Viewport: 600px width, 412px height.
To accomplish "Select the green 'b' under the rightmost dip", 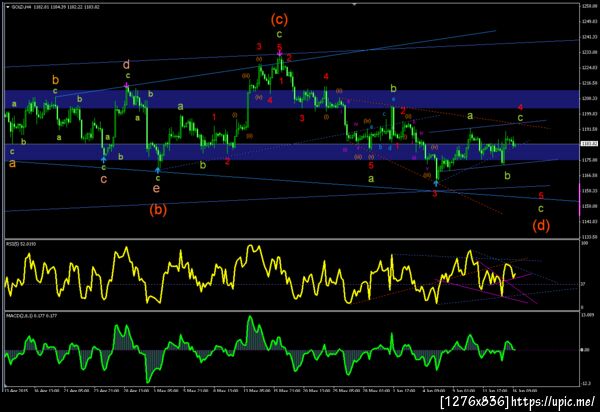I will tap(507, 176).
